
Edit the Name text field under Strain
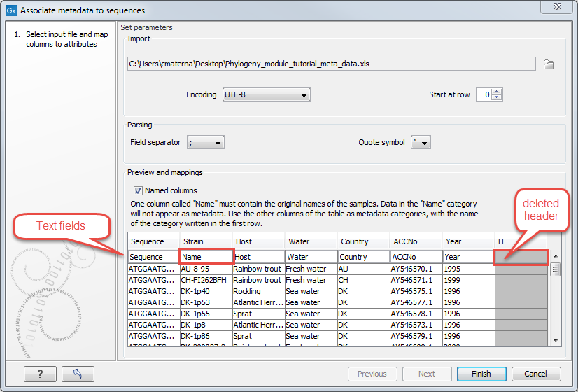[206, 257]
